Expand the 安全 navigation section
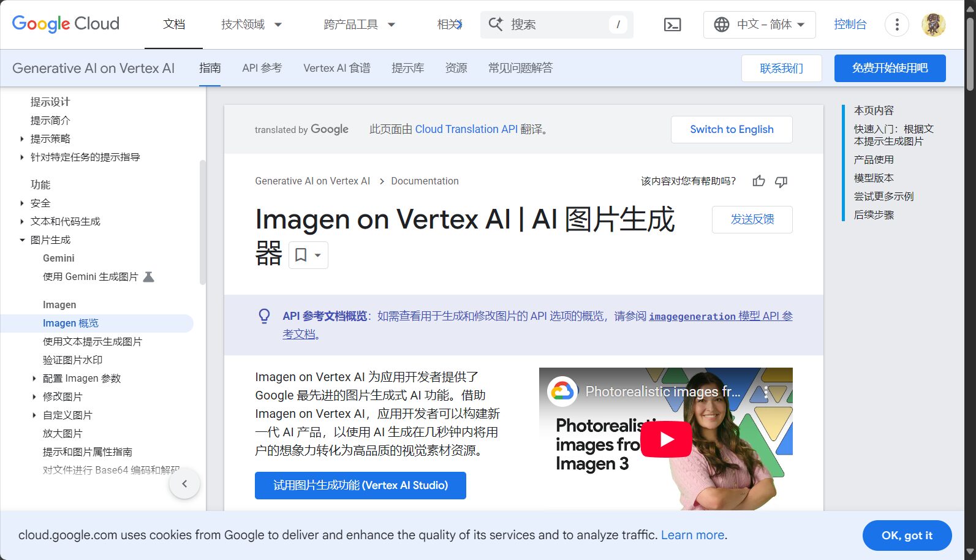Screen dimensions: 976x560 coord(22,203)
